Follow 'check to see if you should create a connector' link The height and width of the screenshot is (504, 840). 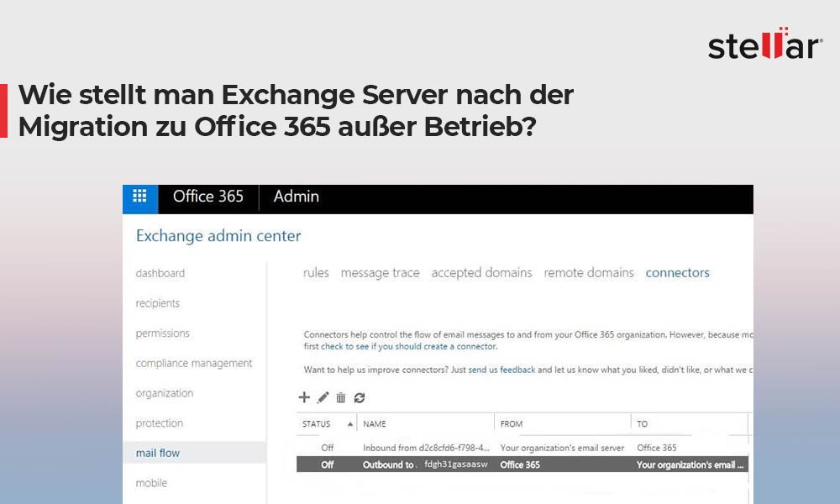(x=409, y=347)
